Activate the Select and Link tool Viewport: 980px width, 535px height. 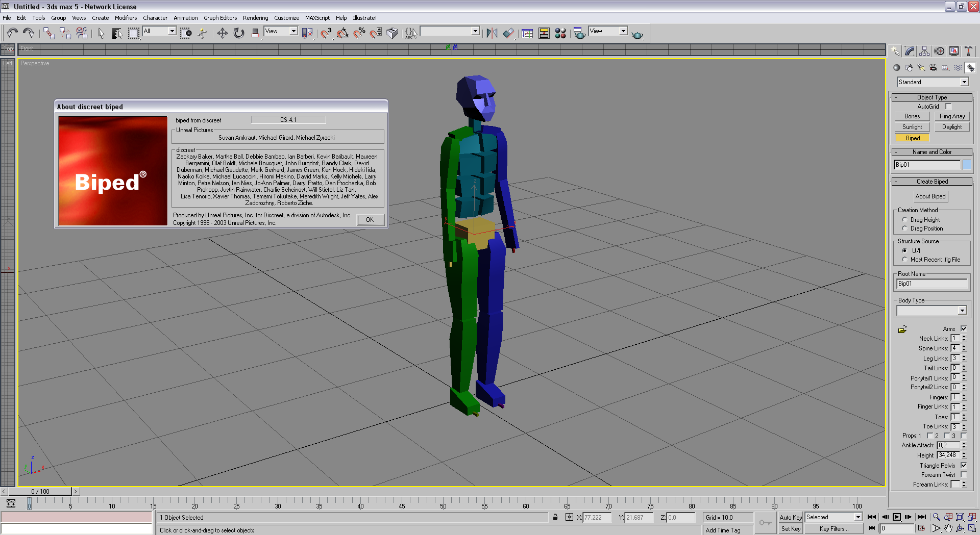(x=49, y=33)
